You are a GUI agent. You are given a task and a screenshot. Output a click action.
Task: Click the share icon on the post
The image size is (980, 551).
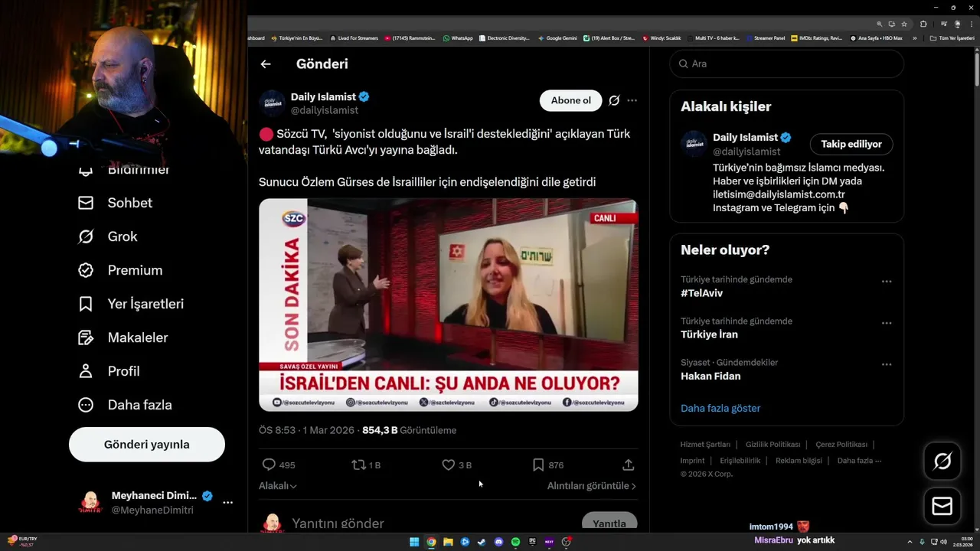coord(628,465)
